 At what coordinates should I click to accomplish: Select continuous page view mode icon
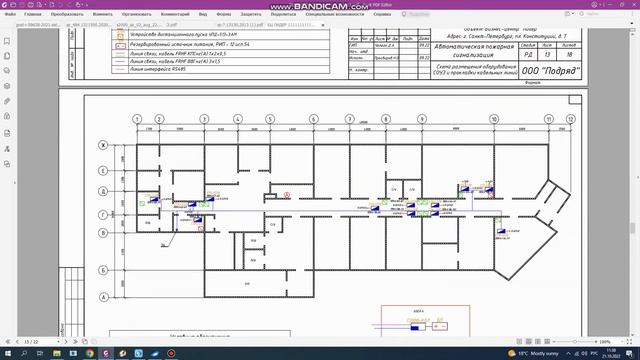pos(529,342)
